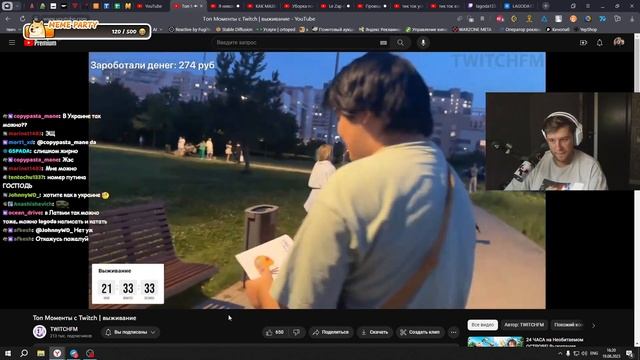This screenshot has width=640, height=360.
Task: Switch to the Le Zap tab
Action: pos(335,6)
